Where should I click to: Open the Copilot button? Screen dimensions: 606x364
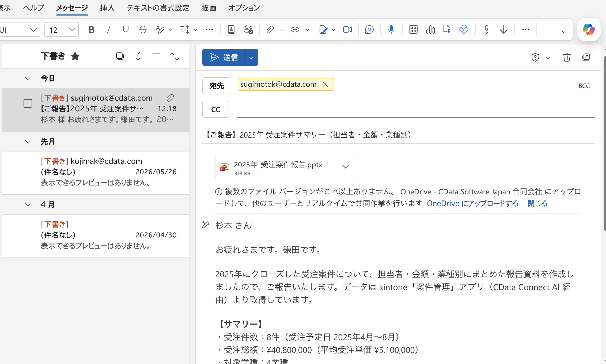pos(589,29)
